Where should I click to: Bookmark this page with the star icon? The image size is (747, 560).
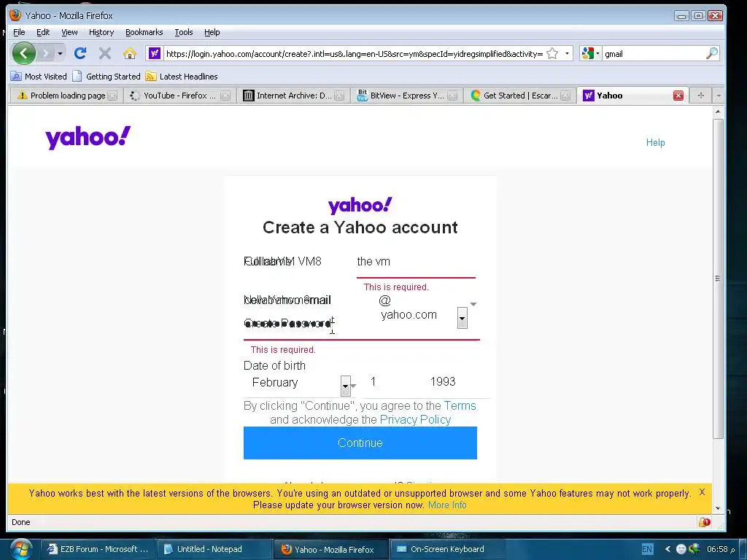552,53
